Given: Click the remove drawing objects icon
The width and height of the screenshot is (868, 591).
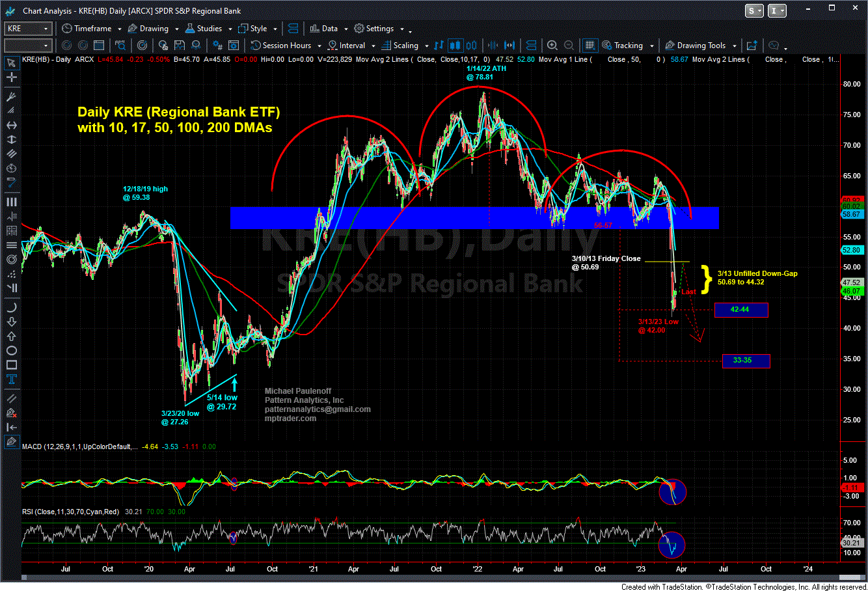Looking at the screenshot, I should (11, 413).
